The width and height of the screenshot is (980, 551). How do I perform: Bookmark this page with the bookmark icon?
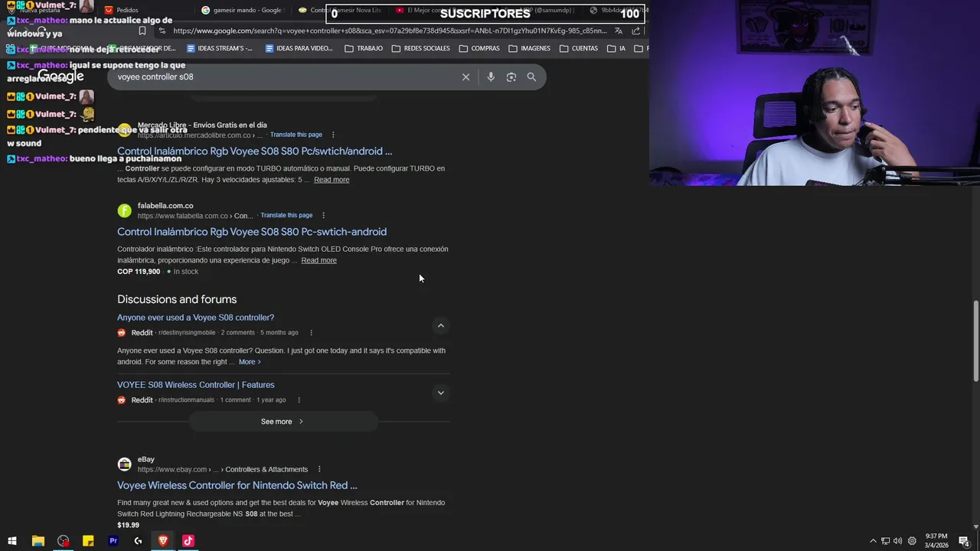(142, 31)
